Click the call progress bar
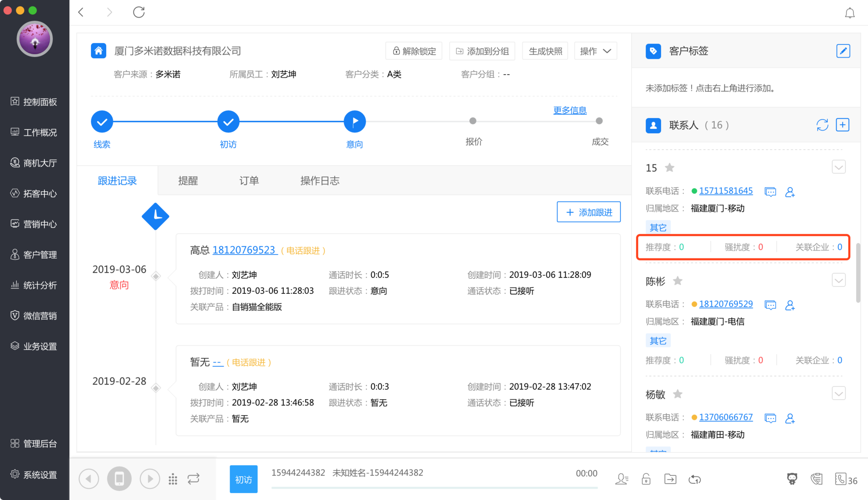868x500 pixels. (x=434, y=488)
